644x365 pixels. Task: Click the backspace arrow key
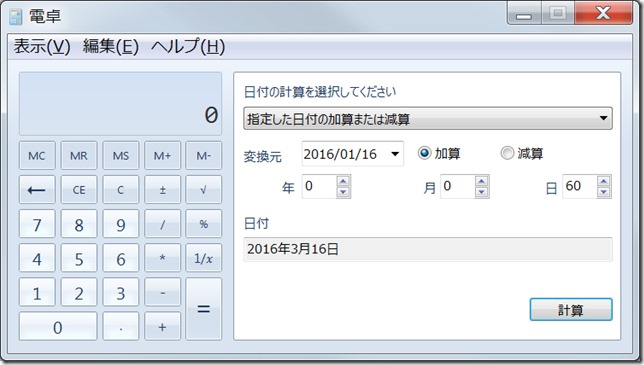pyautogui.click(x=37, y=190)
